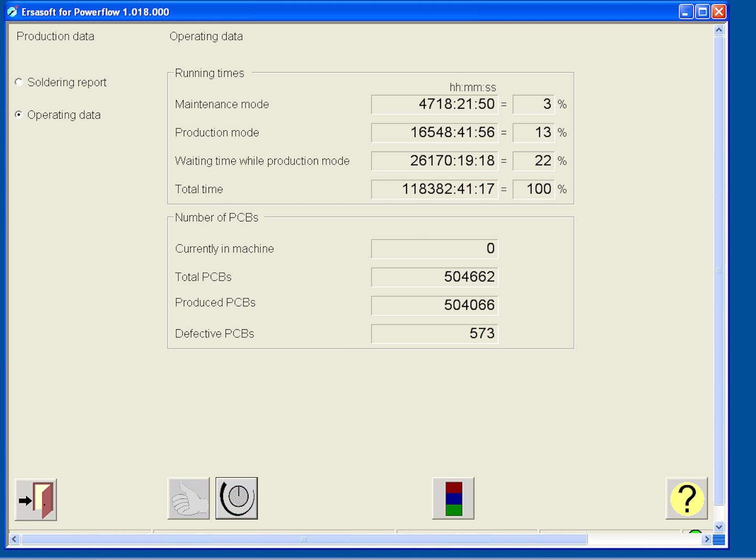
Task: Click the vertical scrollbar down arrow
Action: (719, 527)
